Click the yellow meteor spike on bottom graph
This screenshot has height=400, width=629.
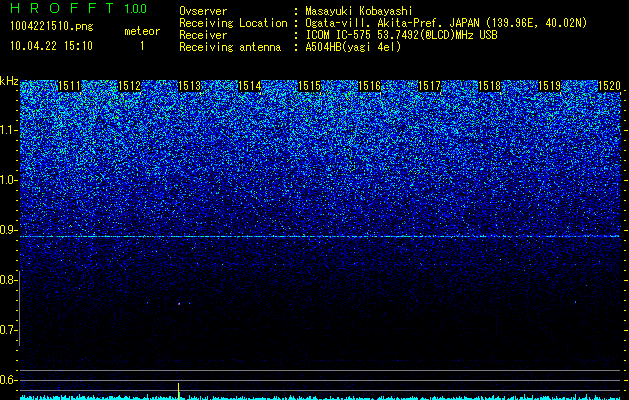178,391
